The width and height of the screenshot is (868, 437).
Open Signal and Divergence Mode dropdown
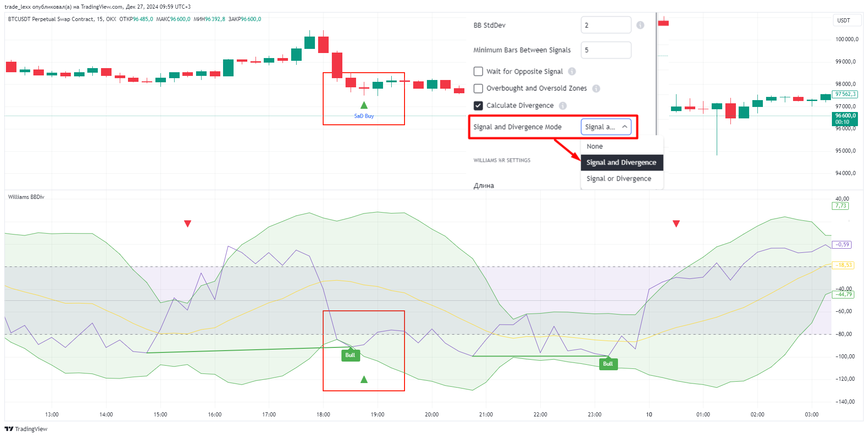click(x=606, y=127)
